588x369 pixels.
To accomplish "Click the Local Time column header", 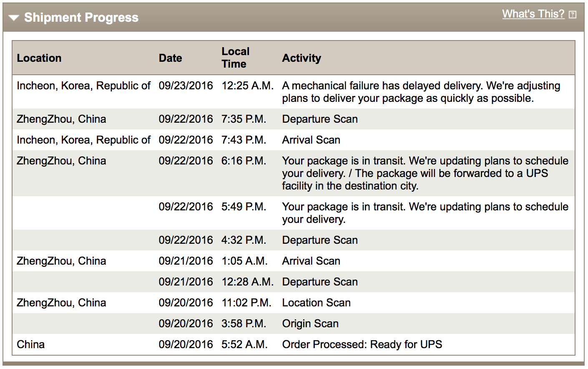I will [235, 58].
